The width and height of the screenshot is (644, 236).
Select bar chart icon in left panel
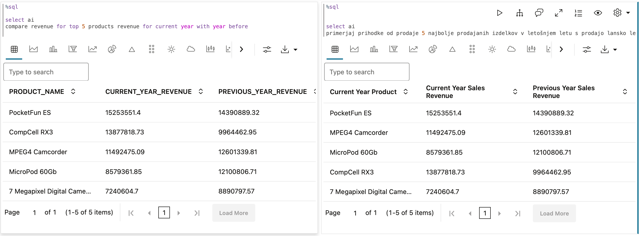pos(53,49)
